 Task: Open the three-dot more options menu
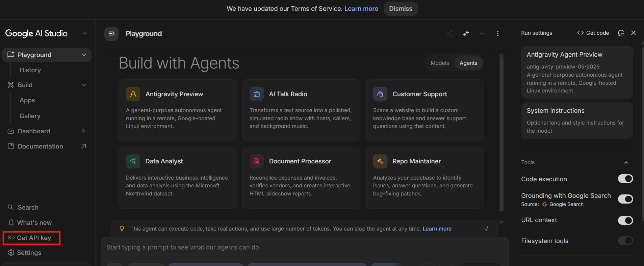click(498, 33)
